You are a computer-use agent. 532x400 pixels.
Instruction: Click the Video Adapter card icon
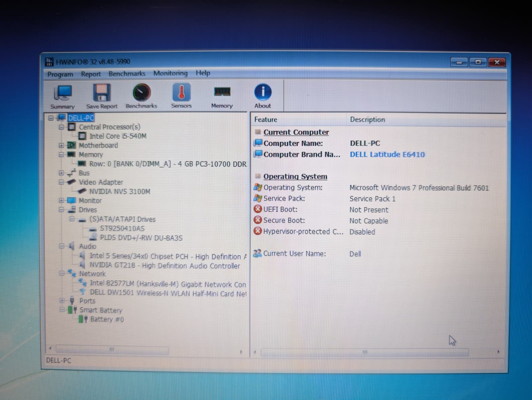point(71,182)
